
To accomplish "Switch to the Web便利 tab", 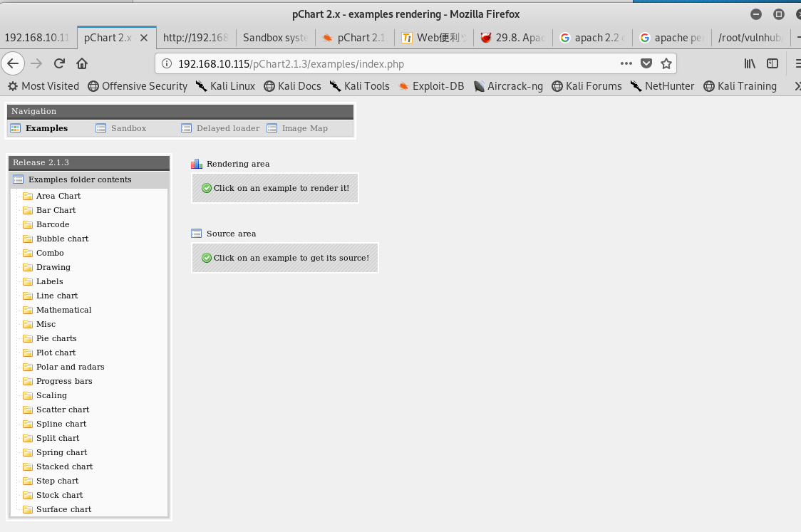I will [434, 38].
